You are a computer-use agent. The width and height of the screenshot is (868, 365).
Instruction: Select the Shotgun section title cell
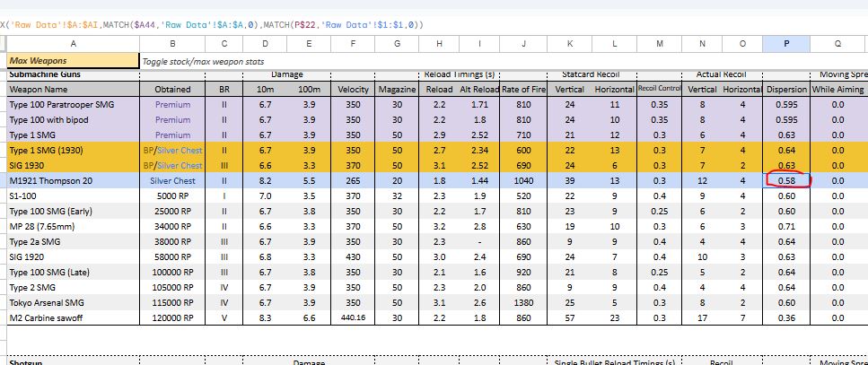[27, 361]
